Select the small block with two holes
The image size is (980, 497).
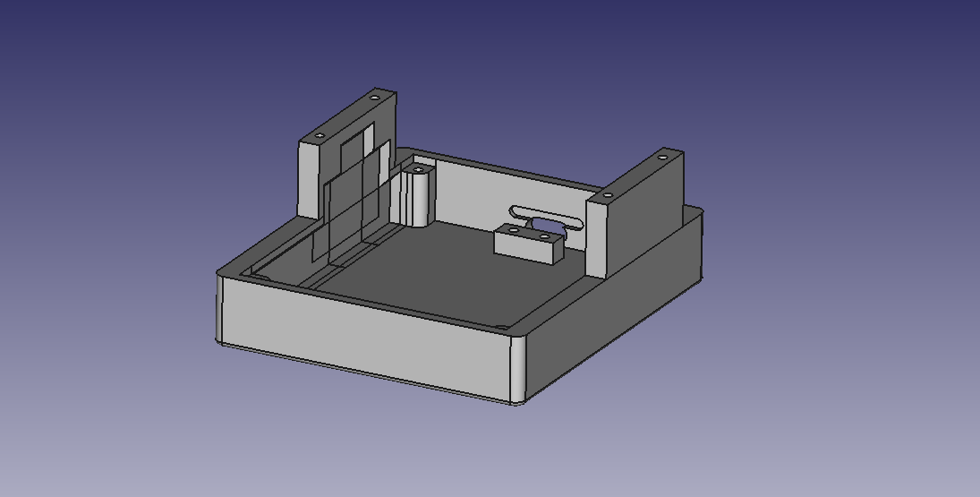tap(529, 244)
